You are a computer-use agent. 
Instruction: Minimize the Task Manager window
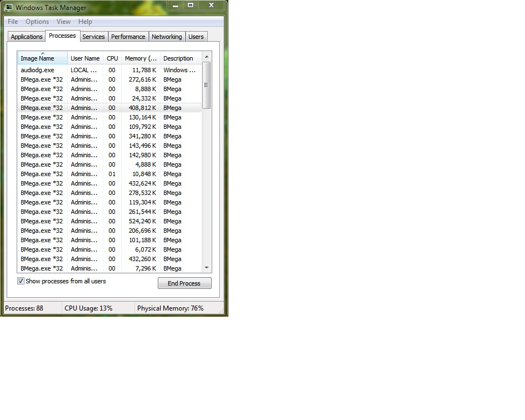click(176, 5)
